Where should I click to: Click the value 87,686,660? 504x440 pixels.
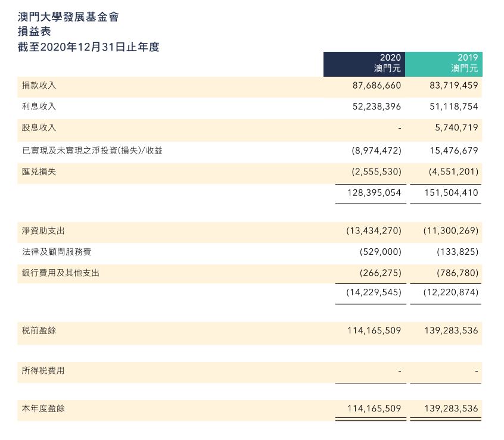pos(377,85)
